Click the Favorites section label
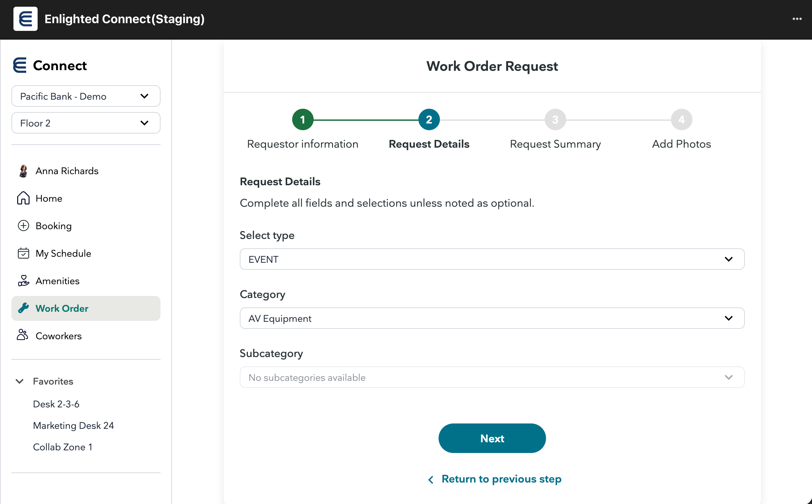This screenshot has width=812, height=504. tap(53, 382)
